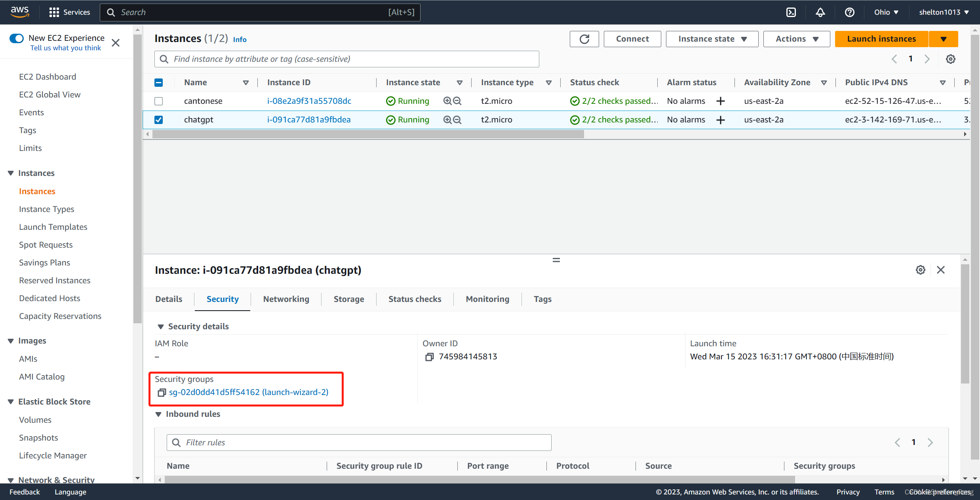Open the help question mark icon
This screenshot has height=500, width=980.
point(849,12)
